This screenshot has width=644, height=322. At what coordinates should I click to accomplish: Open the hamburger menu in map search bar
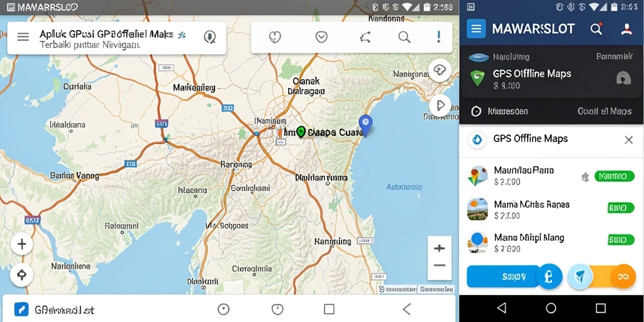click(23, 37)
